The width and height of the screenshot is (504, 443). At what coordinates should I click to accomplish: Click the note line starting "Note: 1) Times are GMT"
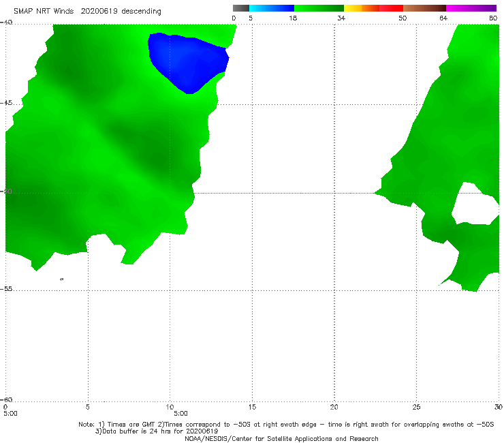point(286,425)
